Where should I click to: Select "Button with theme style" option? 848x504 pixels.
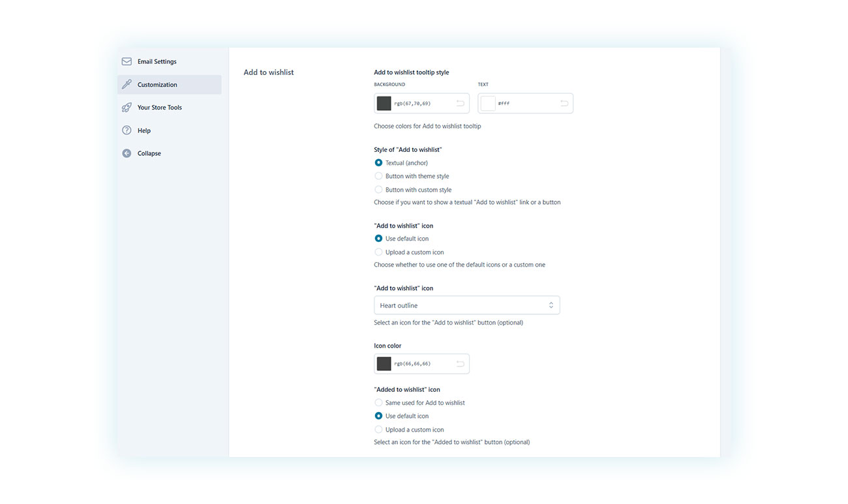coord(378,176)
